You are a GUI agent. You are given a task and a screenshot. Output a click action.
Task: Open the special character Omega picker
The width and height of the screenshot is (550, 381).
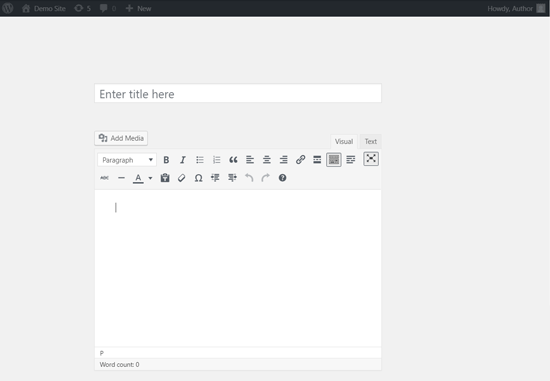coord(199,178)
